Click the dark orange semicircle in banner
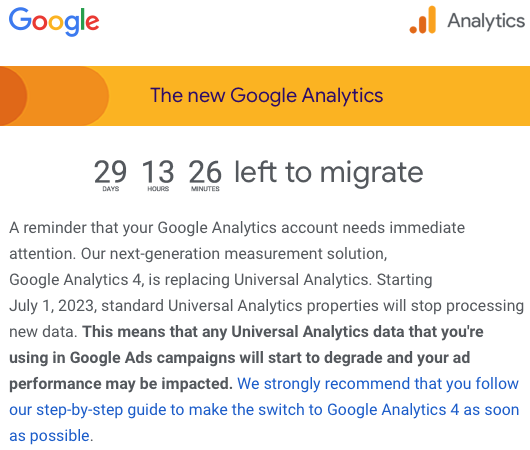530x450 pixels. coord(13,96)
